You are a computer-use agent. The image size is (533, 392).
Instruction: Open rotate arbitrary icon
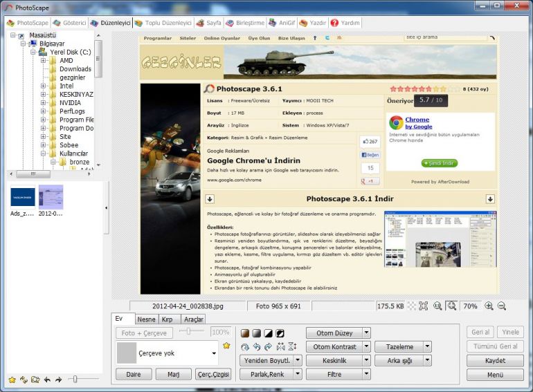[245, 347]
